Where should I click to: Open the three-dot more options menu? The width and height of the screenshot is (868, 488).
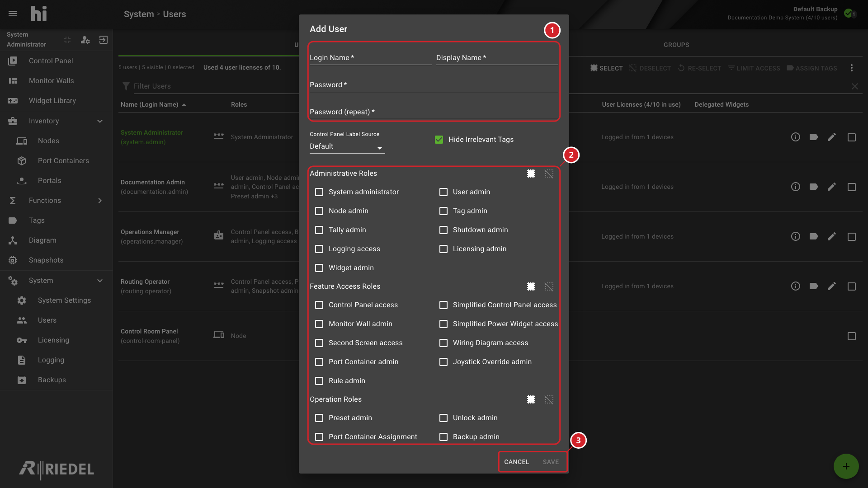pos(852,68)
